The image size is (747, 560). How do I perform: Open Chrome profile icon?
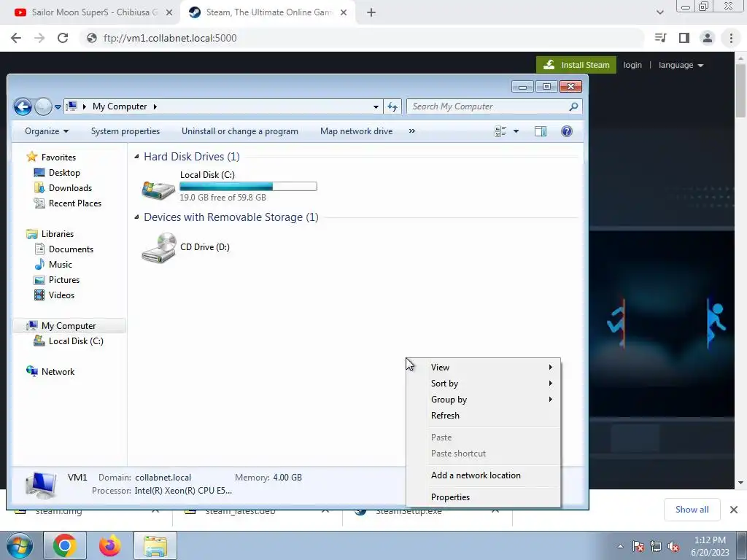(708, 38)
